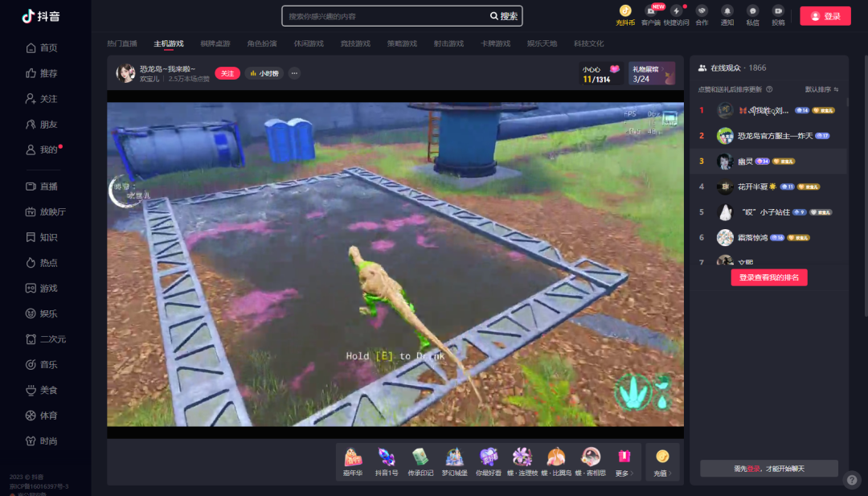868x496 pixels.
Task: Select viewer 恐龙岛官方服主一炸天 in ranking
Action: [x=768, y=136]
